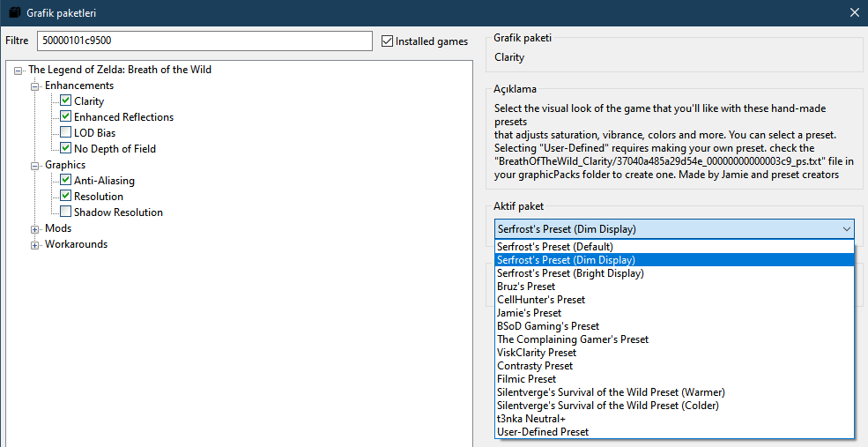Uncheck the Clarity graphic pack
The image size is (868, 447).
coord(65,101)
